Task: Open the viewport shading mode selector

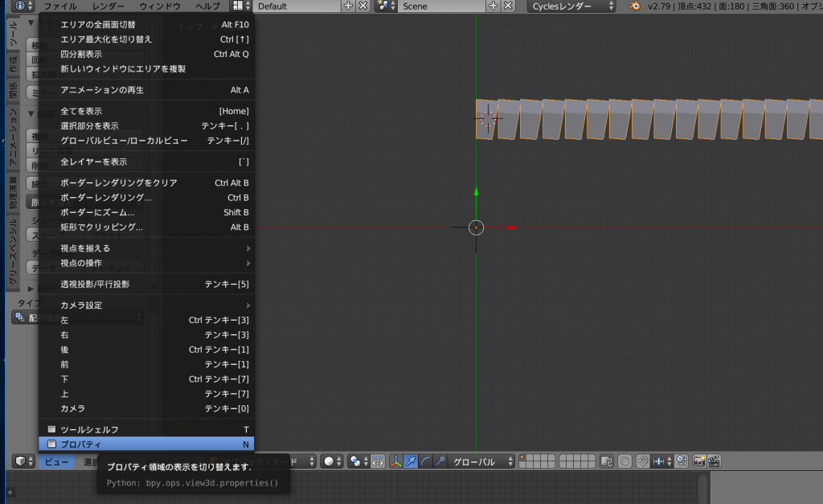Action: pyautogui.click(x=332, y=461)
